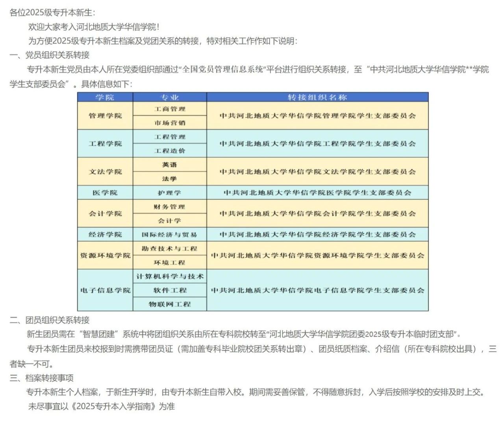This screenshot has height=421, width=504.
Task: Click heading 一、党员组织关系转接
Action: 50,55
